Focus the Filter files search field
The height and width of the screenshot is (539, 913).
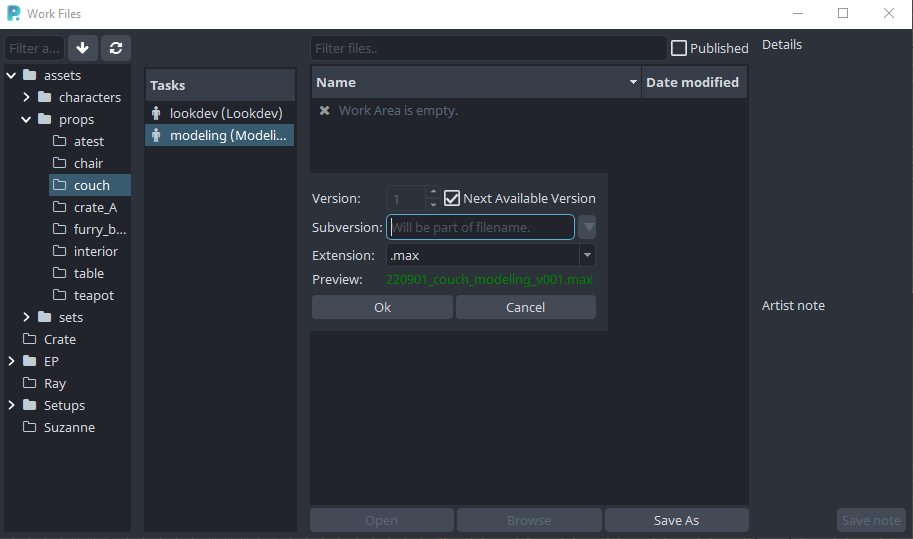(x=488, y=48)
